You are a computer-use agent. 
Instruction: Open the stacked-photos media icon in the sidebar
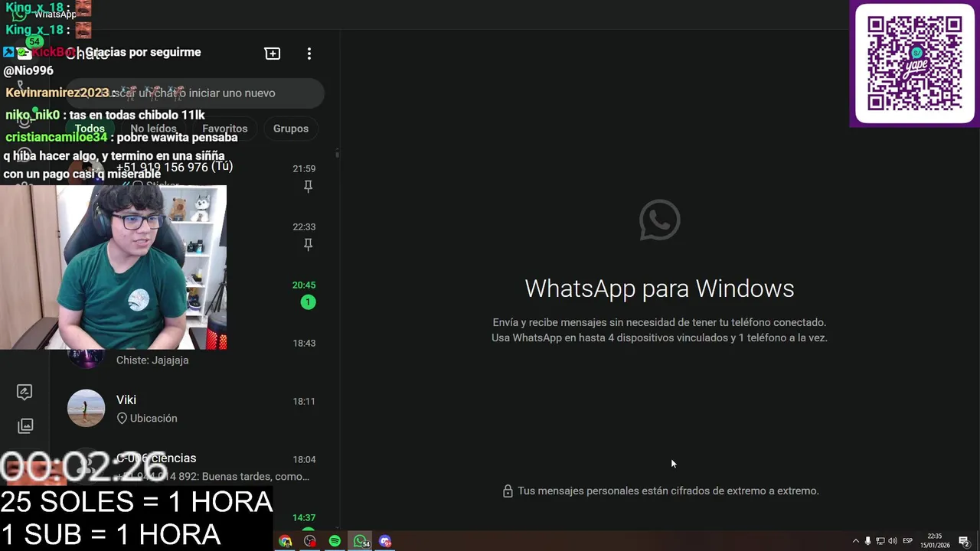pos(25,425)
